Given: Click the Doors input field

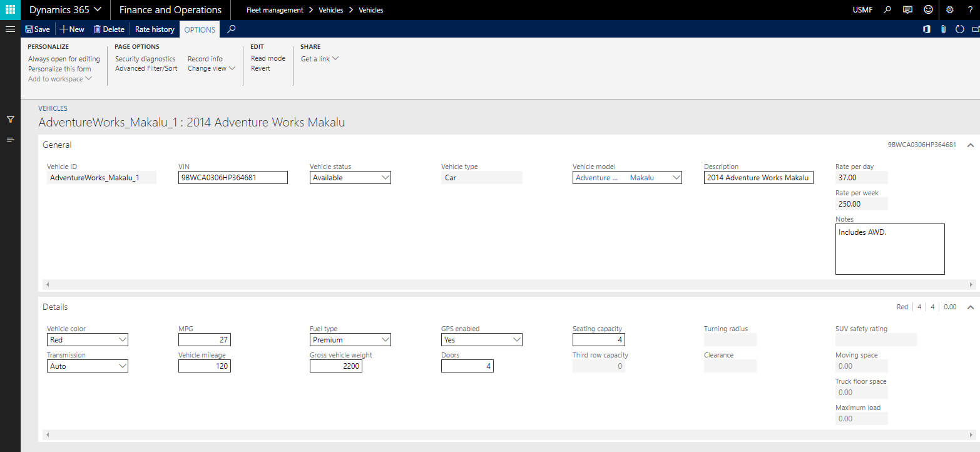Looking at the screenshot, I should point(467,366).
